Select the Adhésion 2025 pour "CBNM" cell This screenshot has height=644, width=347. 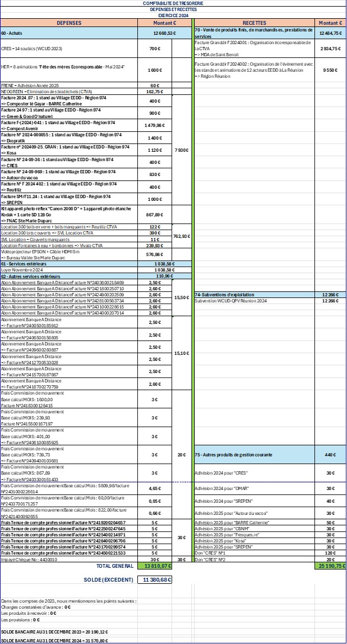point(254,528)
